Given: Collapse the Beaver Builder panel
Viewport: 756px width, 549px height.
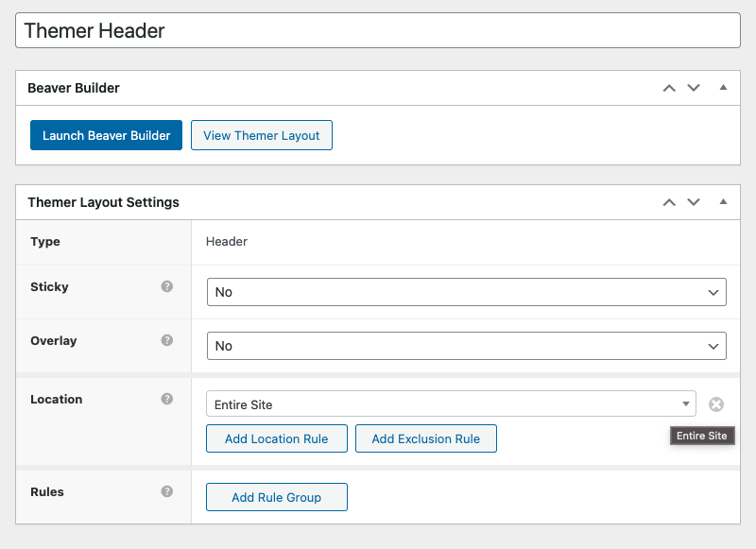Looking at the screenshot, I should pyautogui.click(x=723, y=88).
